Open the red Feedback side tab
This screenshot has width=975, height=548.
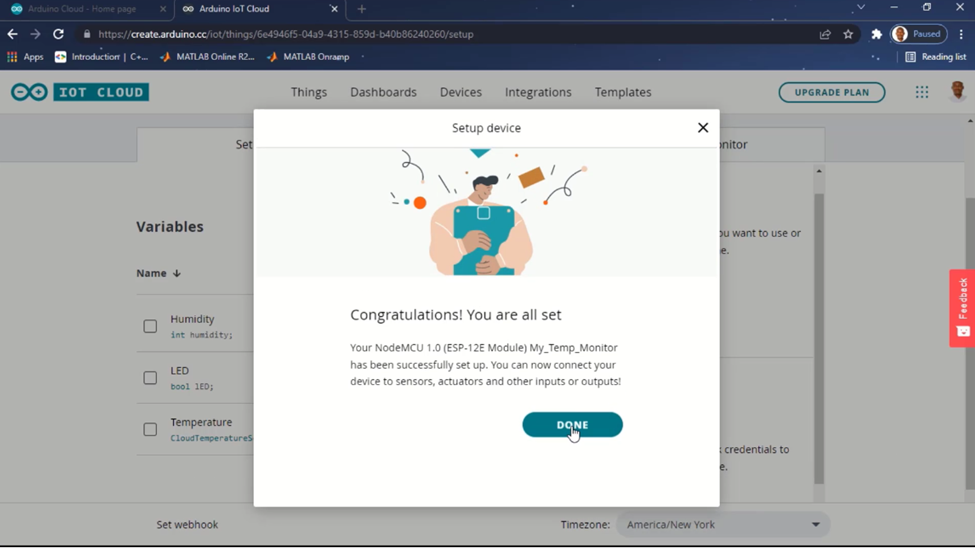coord(962,308)
